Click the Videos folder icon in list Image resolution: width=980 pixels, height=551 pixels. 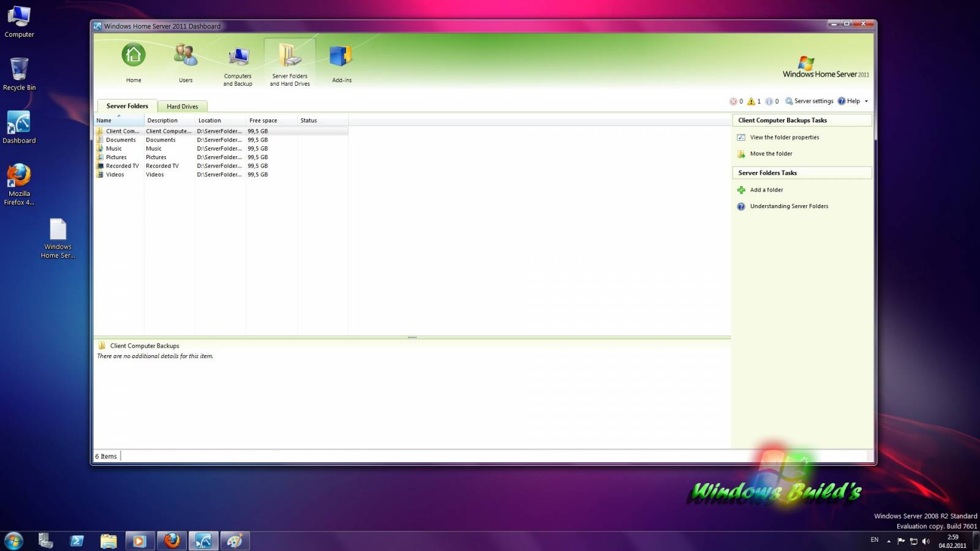(100, 174)
